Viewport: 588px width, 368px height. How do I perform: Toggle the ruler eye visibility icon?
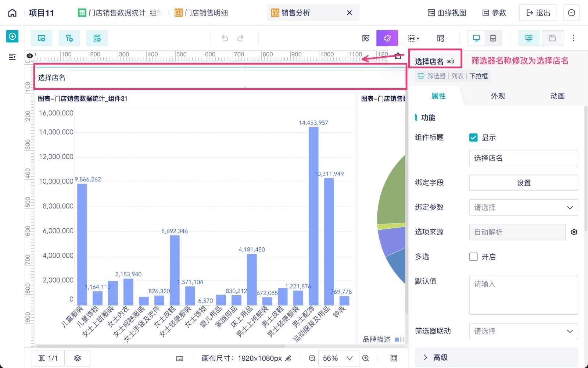[x=30, y=56]
